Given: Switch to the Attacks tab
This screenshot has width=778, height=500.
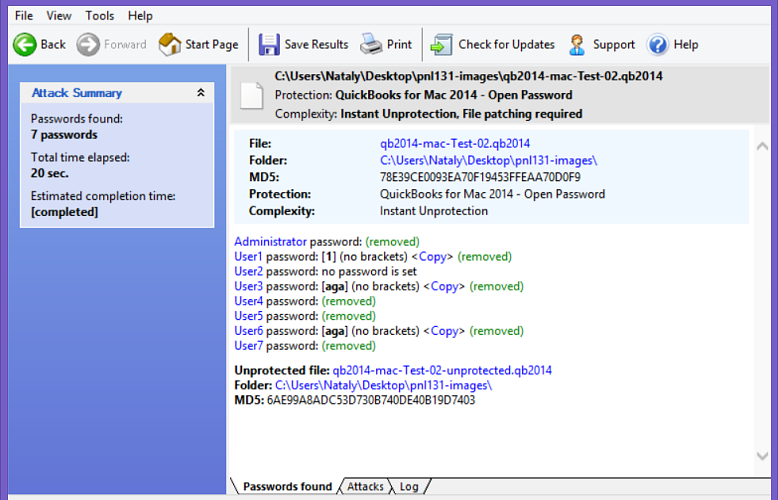Looking at the screenshot, I should 365,487.
